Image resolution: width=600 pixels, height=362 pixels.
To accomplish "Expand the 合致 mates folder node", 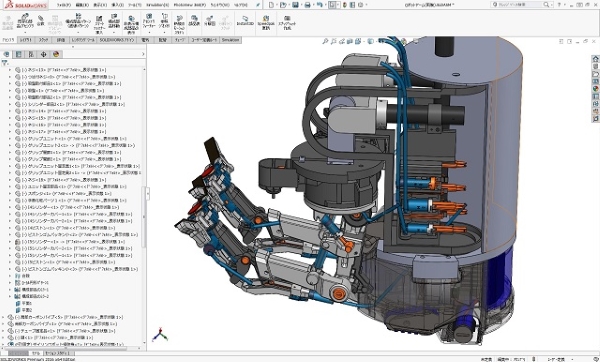I will (10, 276).
